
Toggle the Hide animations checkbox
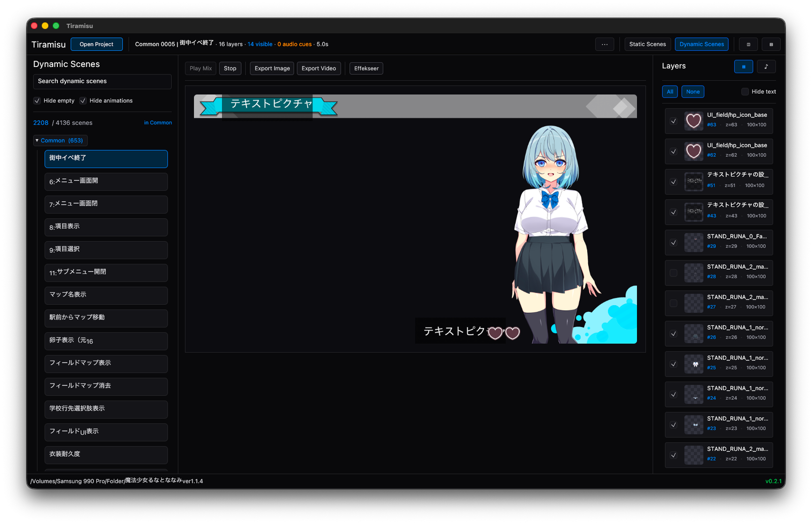point(83,101)
